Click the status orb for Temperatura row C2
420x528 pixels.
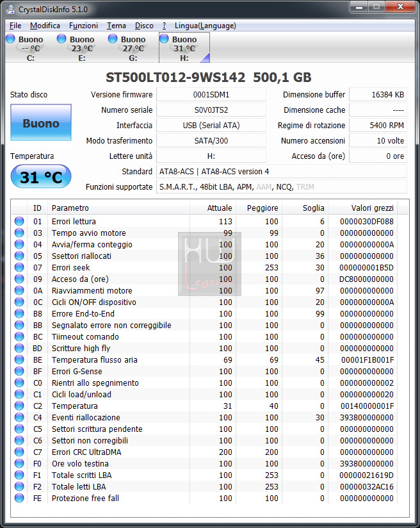point(19,406)
